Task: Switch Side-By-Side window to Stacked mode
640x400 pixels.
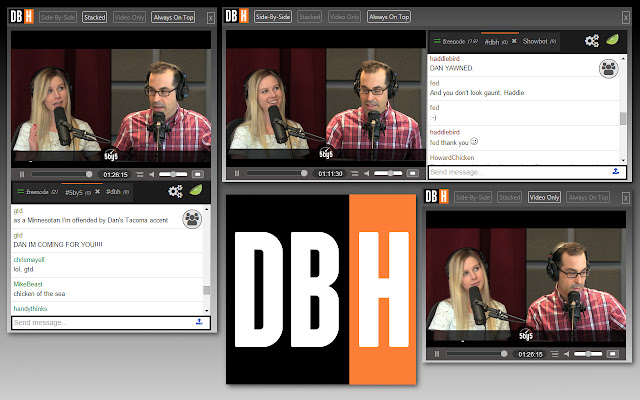Action: pyautogui.click(x=309, y=17)
